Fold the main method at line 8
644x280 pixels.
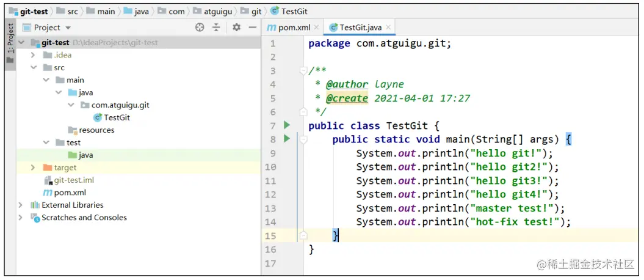point(303,140)
